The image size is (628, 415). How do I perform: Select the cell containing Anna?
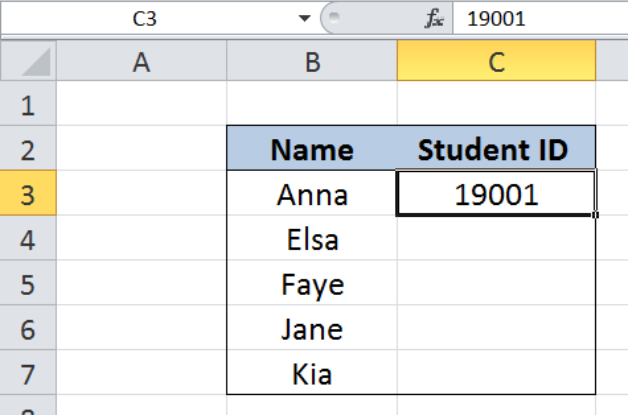[x=312, y=193]
